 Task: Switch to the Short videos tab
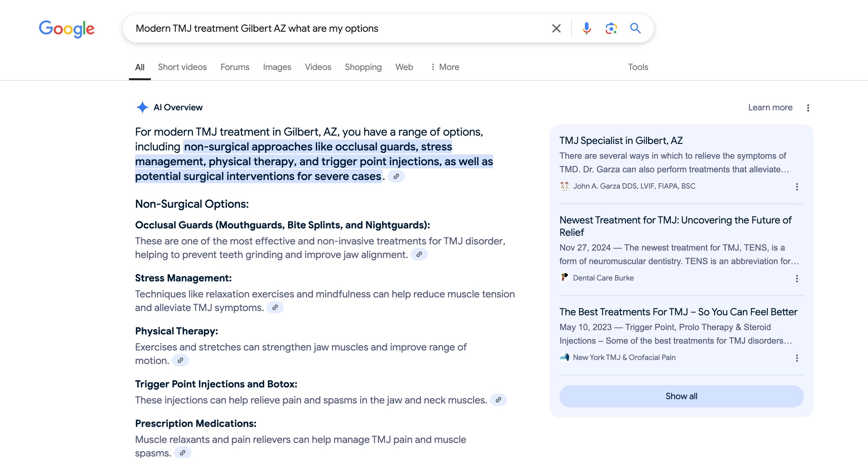pyautogui.click(x=182, y=67)
